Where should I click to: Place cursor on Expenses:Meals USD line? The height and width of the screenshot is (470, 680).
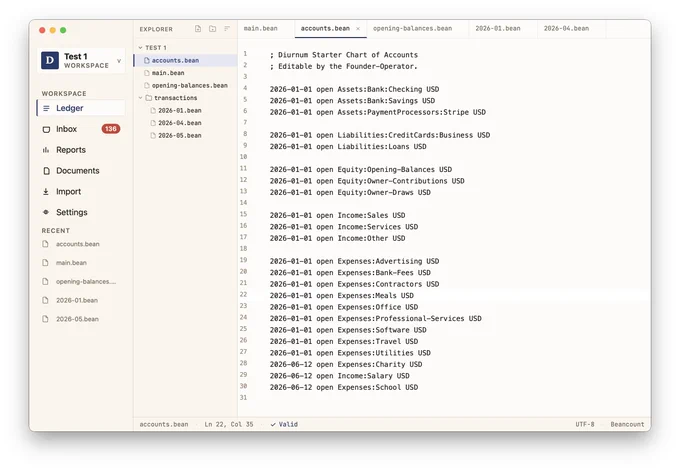[342, 296]
